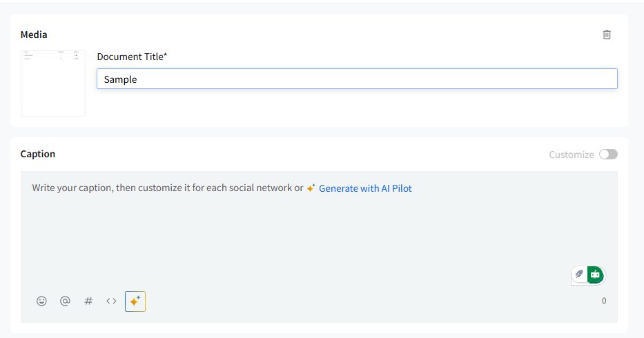
Task: Delete the media using the trash icon
Action: 607,34
